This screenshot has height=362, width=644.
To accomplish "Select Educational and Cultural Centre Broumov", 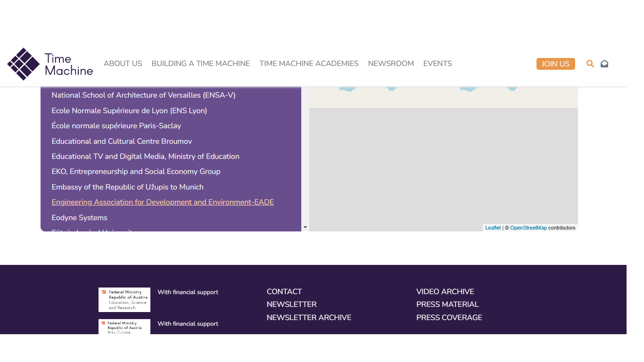I will (122, 141).
